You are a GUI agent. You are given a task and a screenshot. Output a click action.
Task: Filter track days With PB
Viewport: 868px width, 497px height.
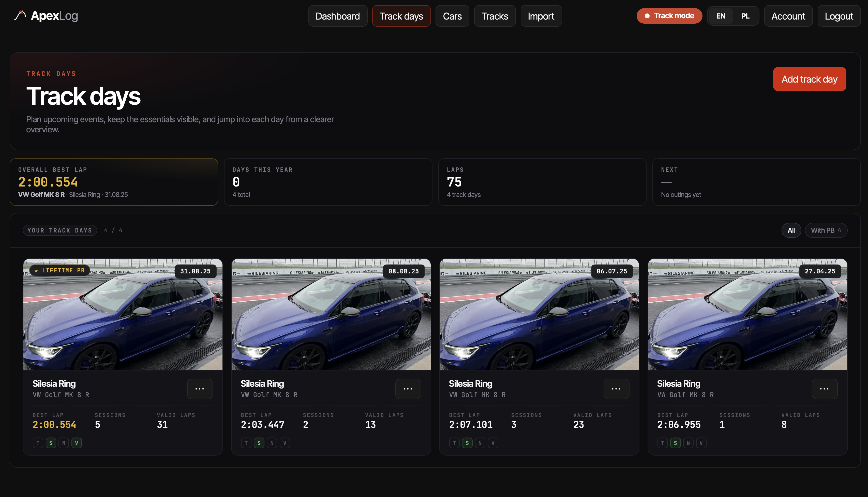tap(826, 230)
